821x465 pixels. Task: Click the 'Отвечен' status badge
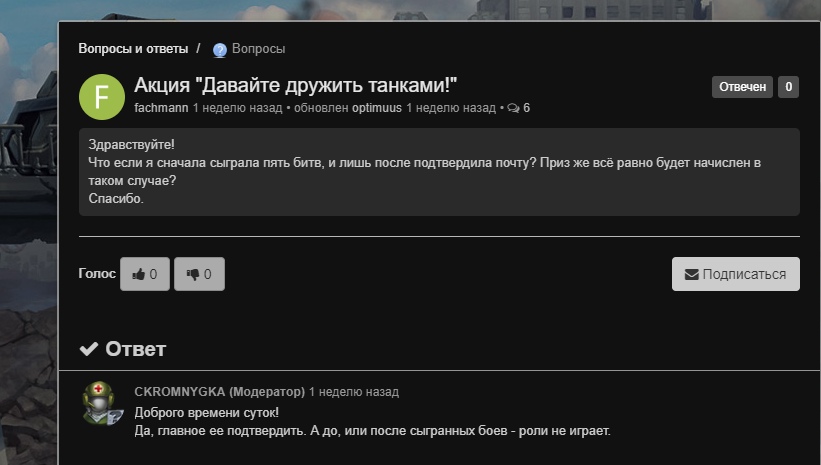[x=742, y=87]
